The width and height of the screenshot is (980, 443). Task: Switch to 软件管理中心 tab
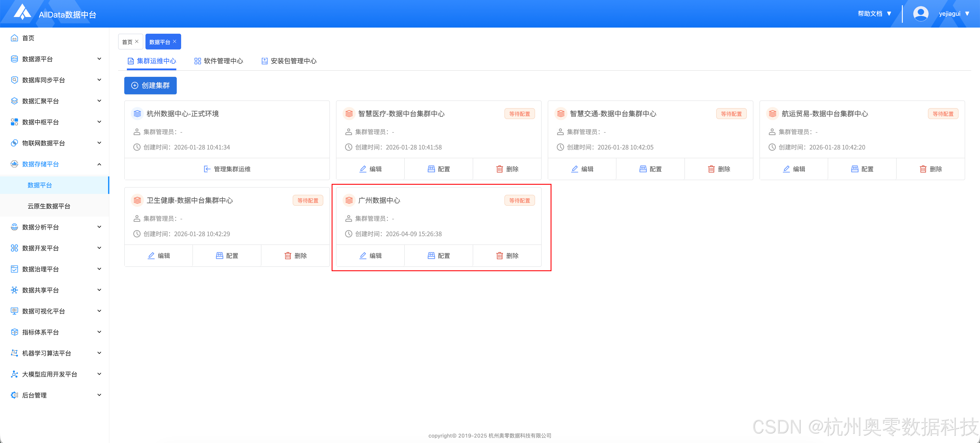click(218, 61)
